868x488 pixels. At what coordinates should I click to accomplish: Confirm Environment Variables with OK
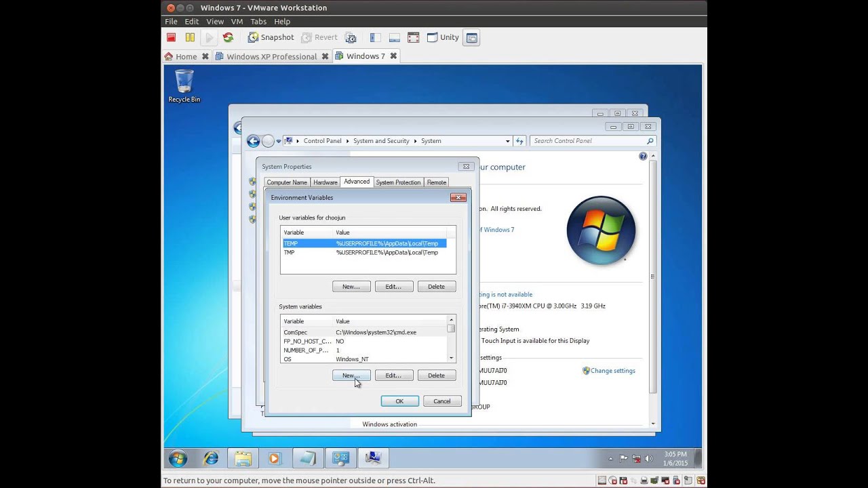coord(399,401)
